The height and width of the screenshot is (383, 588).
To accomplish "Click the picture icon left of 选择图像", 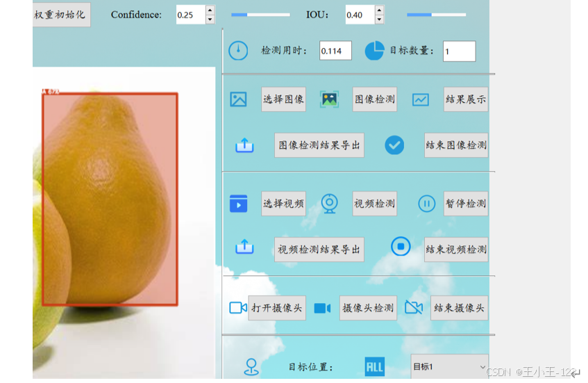I will (x=238, y=99).
